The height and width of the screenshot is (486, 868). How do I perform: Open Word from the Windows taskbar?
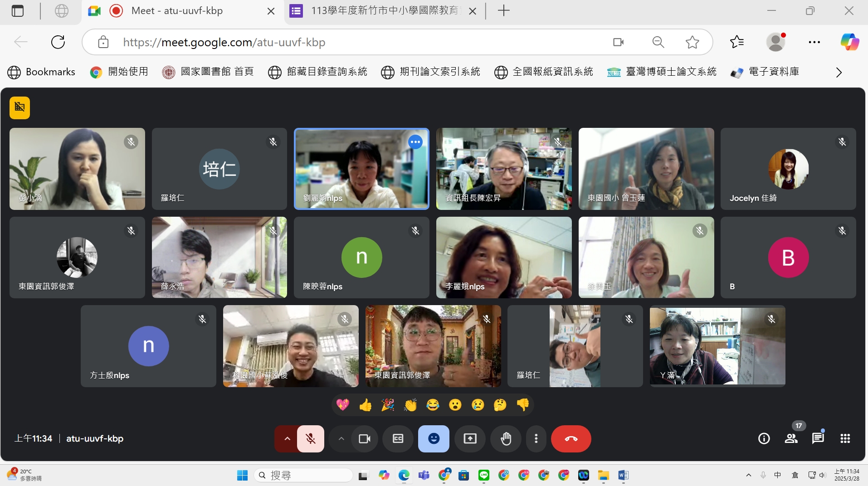623,475
